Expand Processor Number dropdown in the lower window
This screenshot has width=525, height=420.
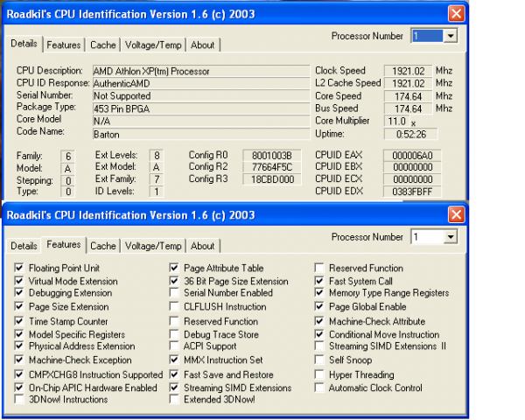point(451,237)
